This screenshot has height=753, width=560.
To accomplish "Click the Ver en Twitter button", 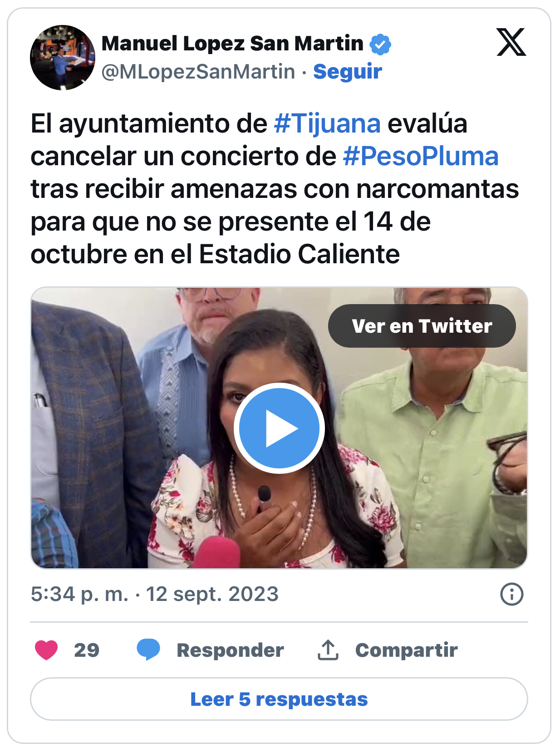I will [x=422, y=326].
